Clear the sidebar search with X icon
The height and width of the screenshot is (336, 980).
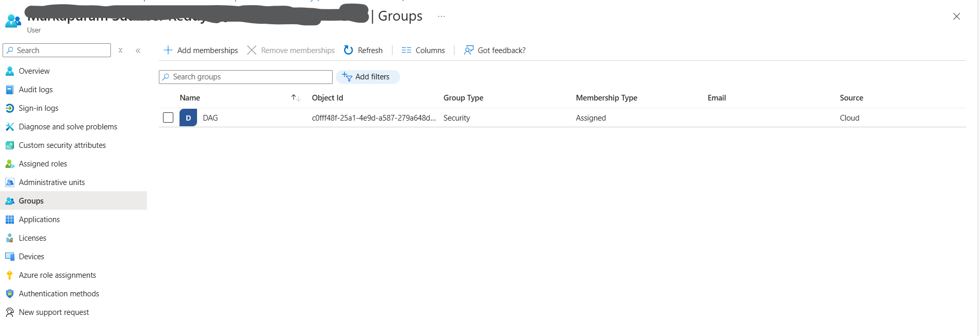coord(120,50)
